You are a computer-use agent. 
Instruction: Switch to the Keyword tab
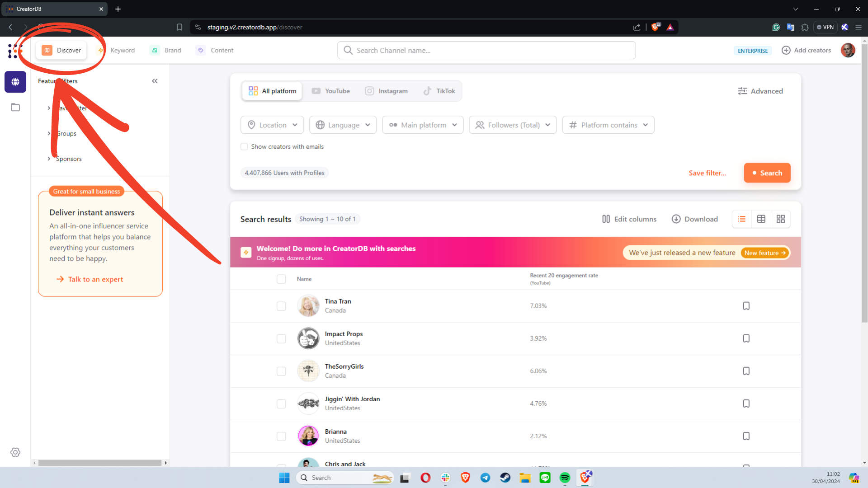pyautogui.click(x=116, y=50)
